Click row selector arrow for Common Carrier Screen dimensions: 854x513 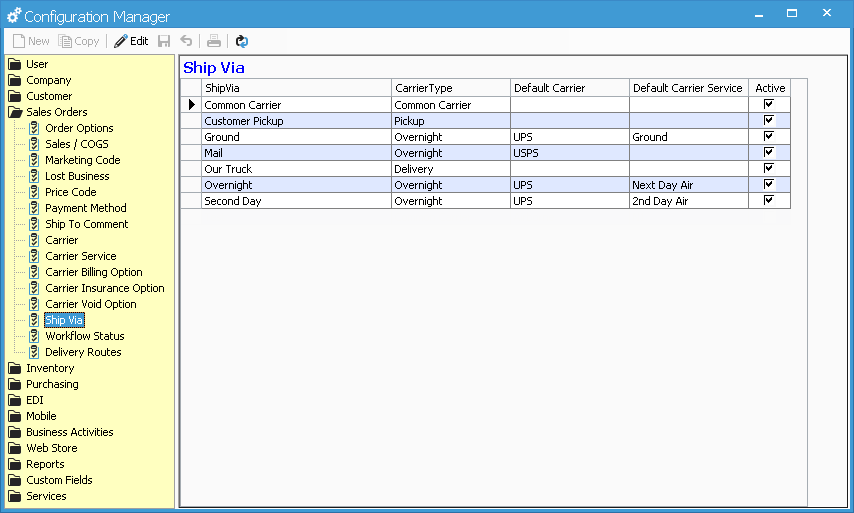[191, 105]
